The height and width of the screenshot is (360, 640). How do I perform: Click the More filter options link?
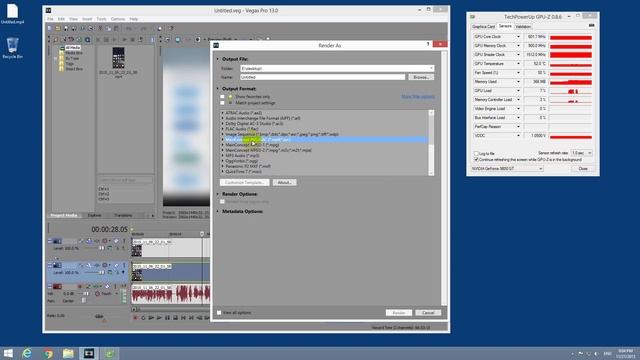pos(418,97)
